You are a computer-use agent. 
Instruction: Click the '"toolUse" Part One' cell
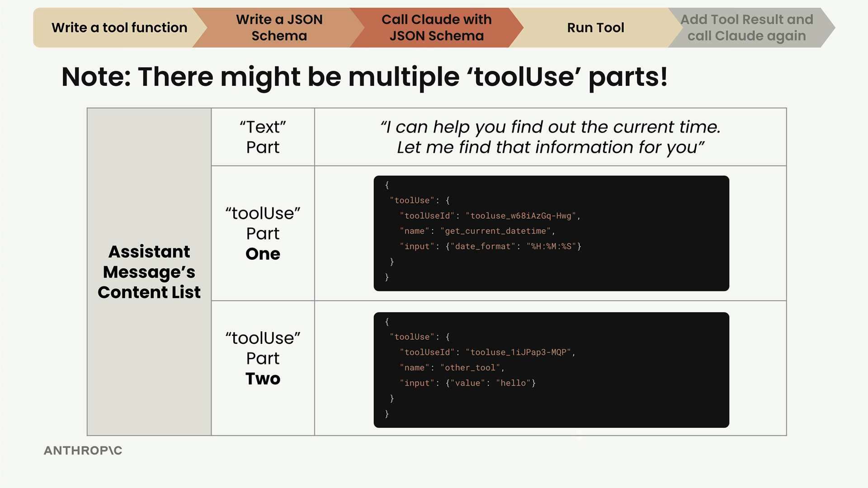pos(263,233)
